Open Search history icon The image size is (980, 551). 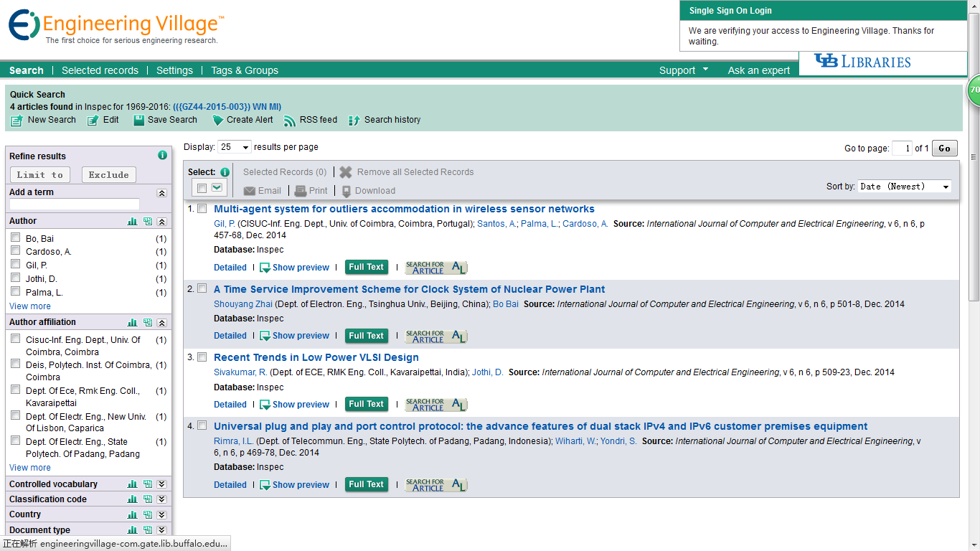click(354, 121)
